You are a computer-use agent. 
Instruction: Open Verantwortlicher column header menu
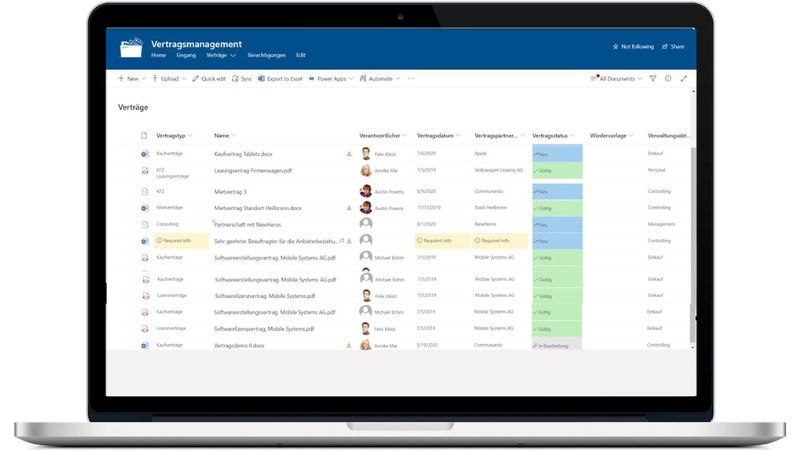click(x=383, y=135)
